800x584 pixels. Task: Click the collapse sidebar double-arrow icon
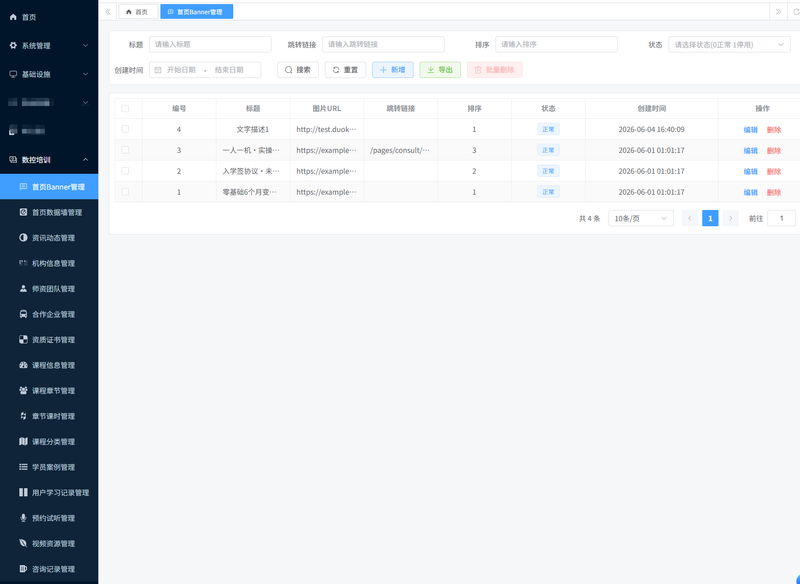pyautogui.click(x=108, y=12)
